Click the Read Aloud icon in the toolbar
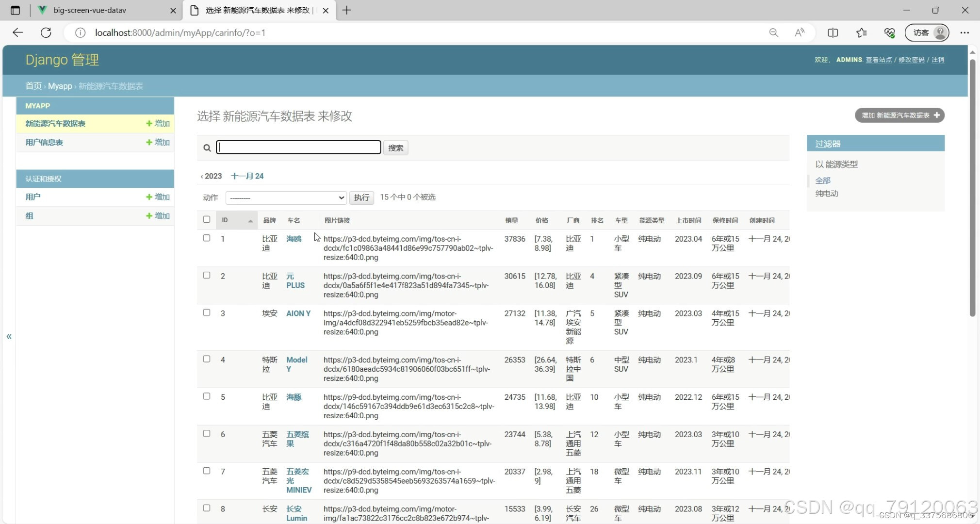Viewport: 980px width, 524px height. pos(800,33)
